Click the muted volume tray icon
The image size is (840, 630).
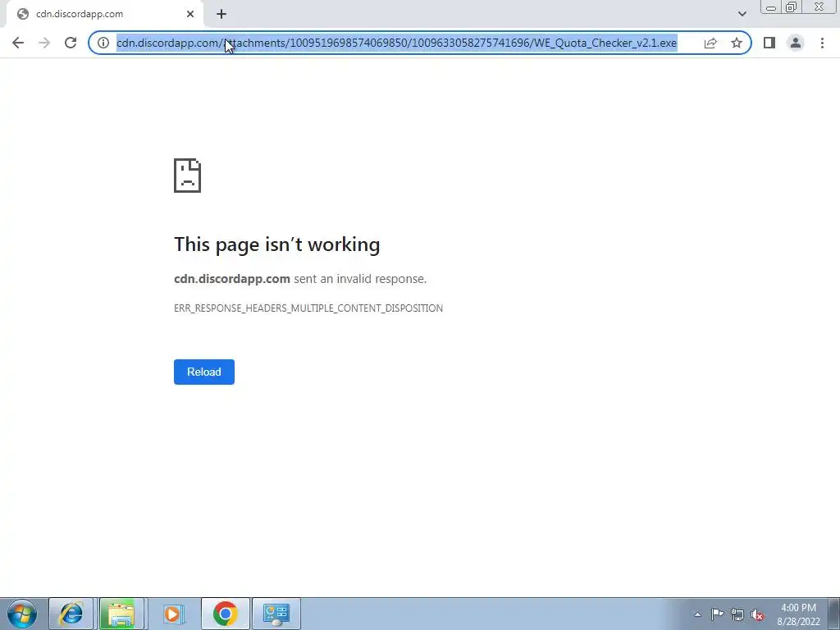757,614
